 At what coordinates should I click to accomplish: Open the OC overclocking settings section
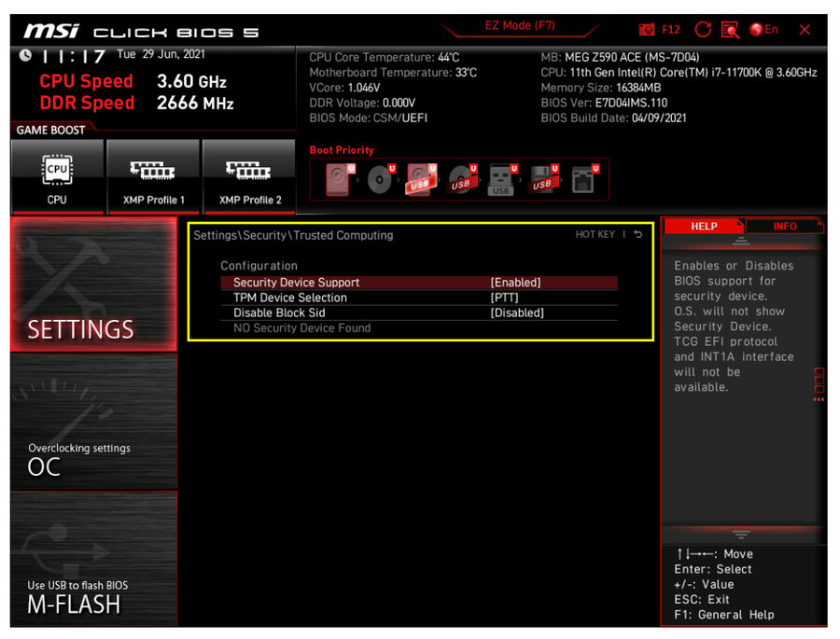click(x=93, y=422)
